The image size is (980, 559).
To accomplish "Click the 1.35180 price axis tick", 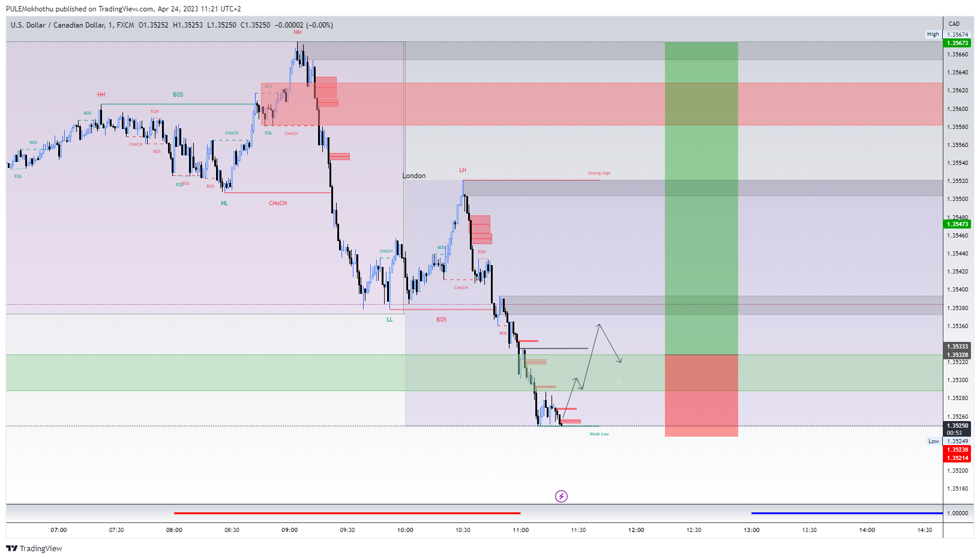I will 958,489.
